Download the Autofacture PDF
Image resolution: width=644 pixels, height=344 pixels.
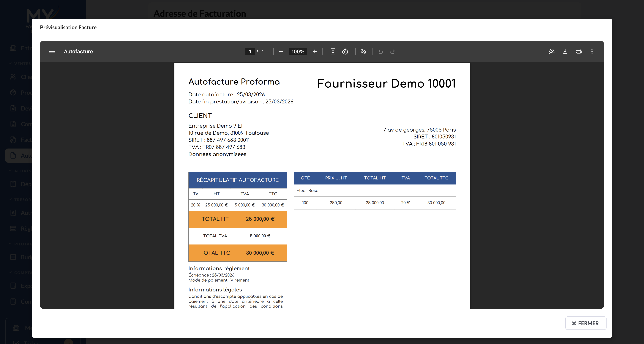pos(565,51)
